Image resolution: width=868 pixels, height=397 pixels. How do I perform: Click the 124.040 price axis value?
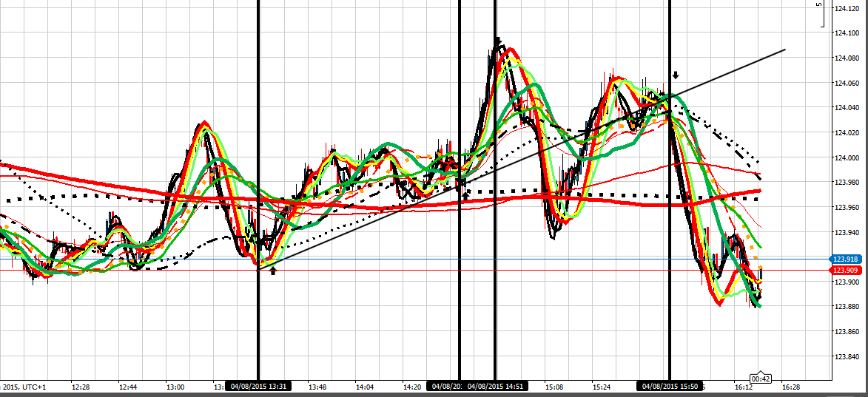847,109
